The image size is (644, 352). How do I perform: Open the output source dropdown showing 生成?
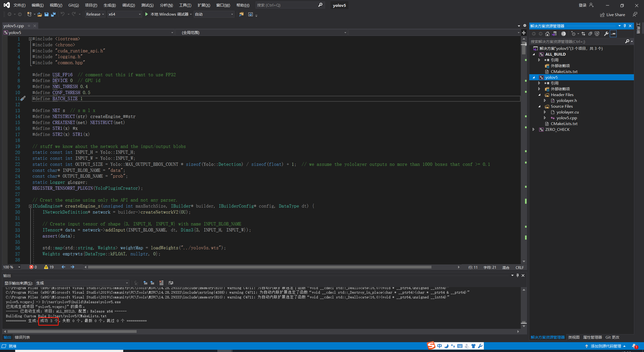[82, 283]
